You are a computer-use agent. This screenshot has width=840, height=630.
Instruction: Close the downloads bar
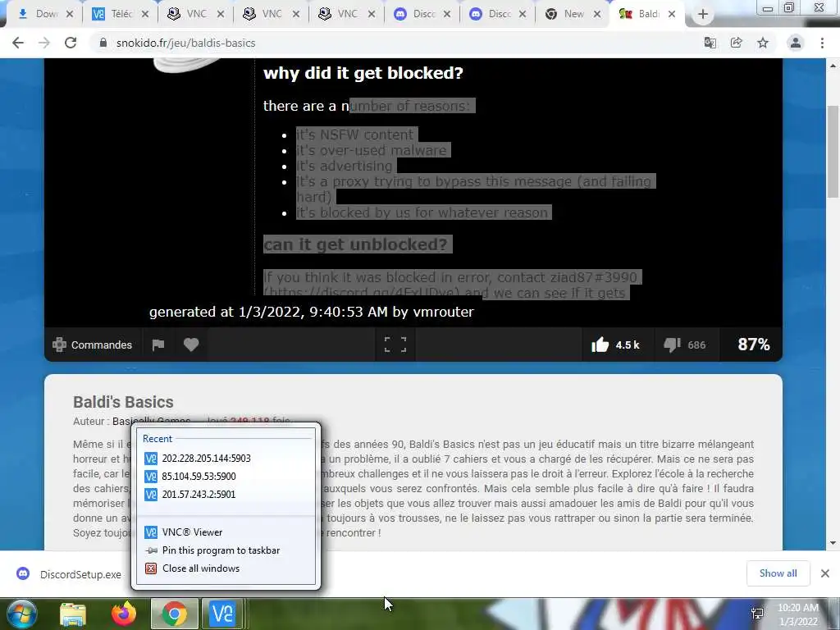click(825, 573)
